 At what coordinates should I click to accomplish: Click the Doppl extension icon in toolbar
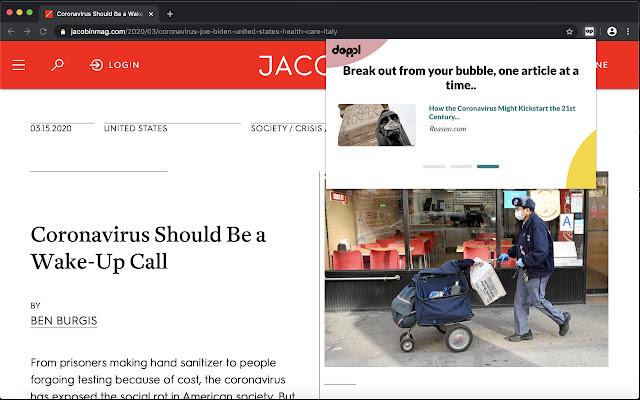click(590, 32)
